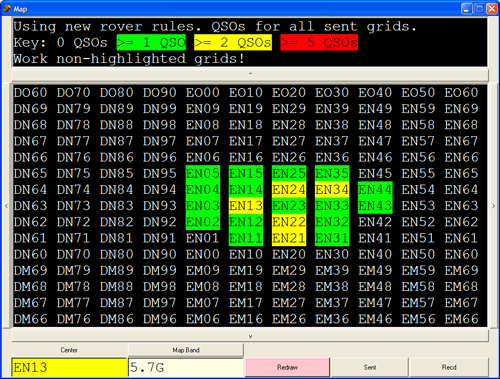The image size is (500, 379).
Task: Close the Map window
Action: point(492,9)
